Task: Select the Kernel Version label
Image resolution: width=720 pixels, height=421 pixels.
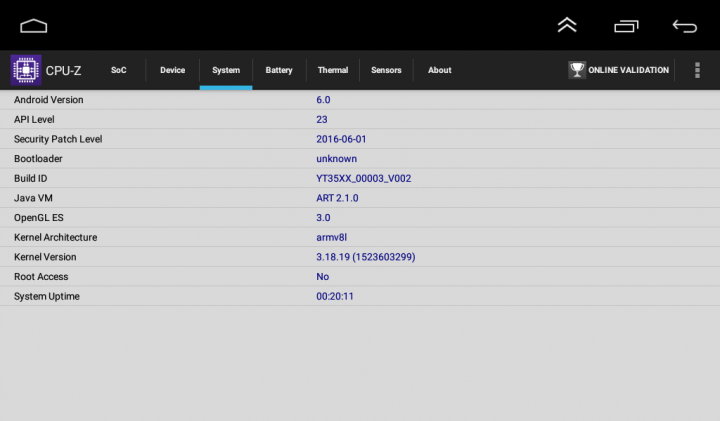Action: click(45, 257)
